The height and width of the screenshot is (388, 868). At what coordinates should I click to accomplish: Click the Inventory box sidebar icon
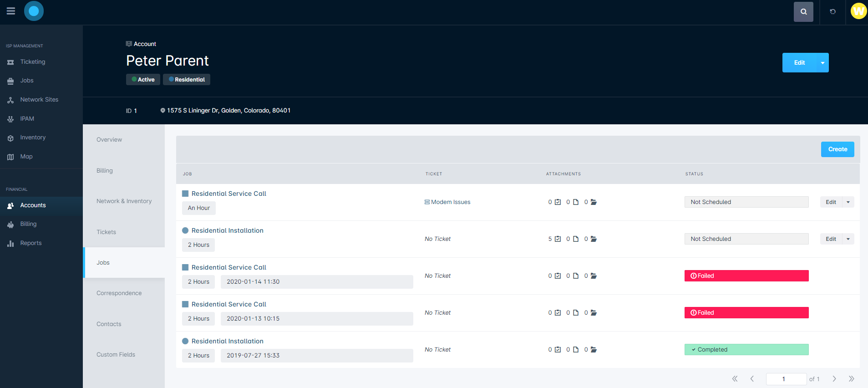[x=10, y=138]
